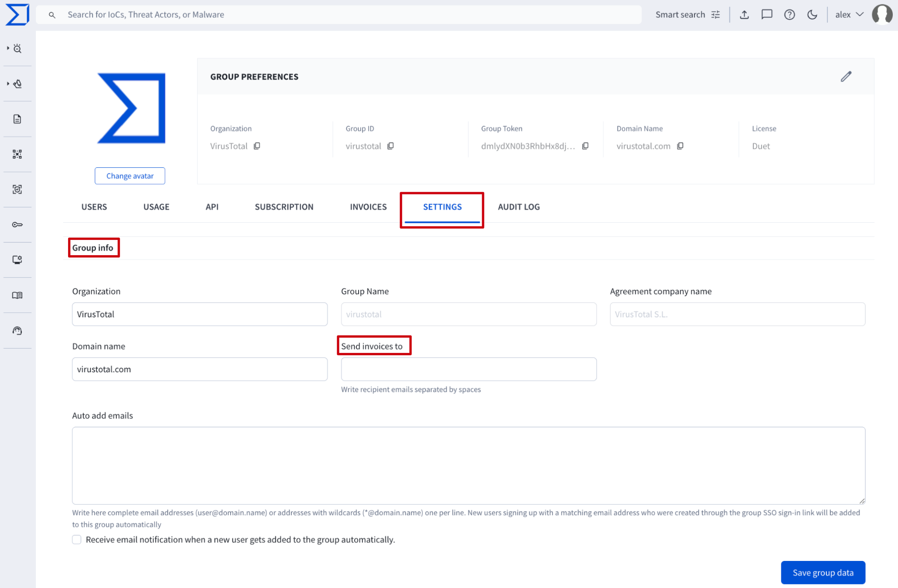The width and height of the screenshot is (898, 588).
Task: Click the Change avatar button
Action: [130, 176]
